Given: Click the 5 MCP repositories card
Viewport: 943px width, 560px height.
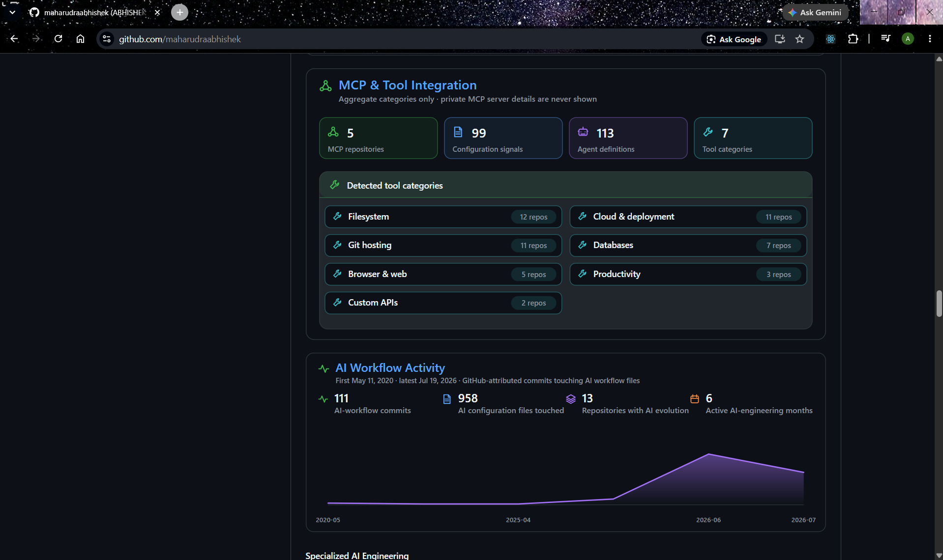Looking at the screenshot, I should 378,138.
